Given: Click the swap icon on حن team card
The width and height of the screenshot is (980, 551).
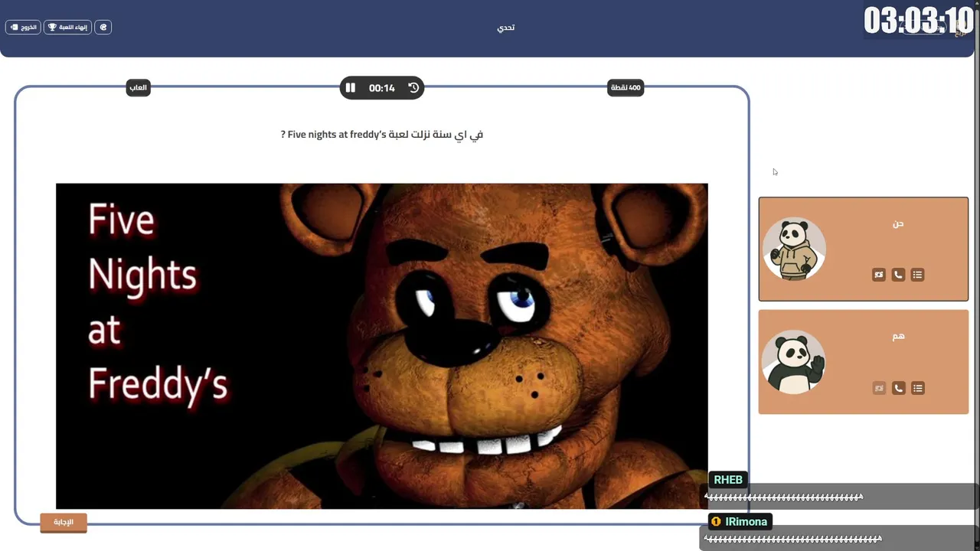Looking at the screenshot, I should click(x=879, y=275).
